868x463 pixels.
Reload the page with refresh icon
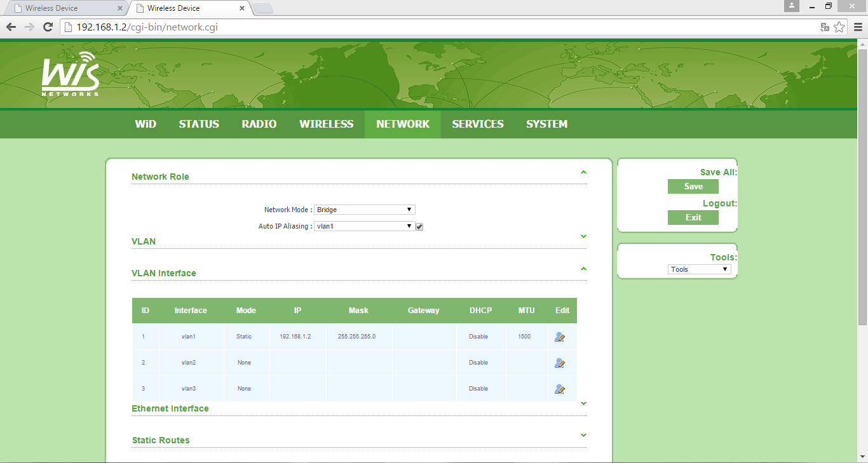pyautogui.click(x=48, y=27)
